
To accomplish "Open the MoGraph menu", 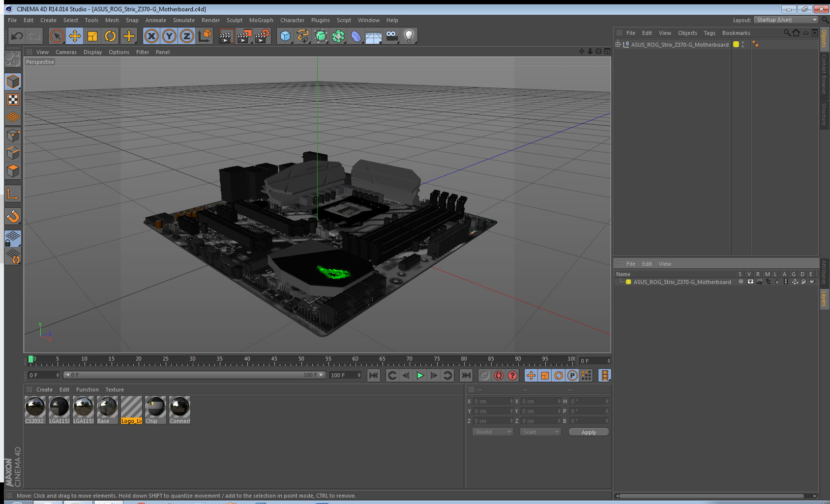I will (261, 20).
